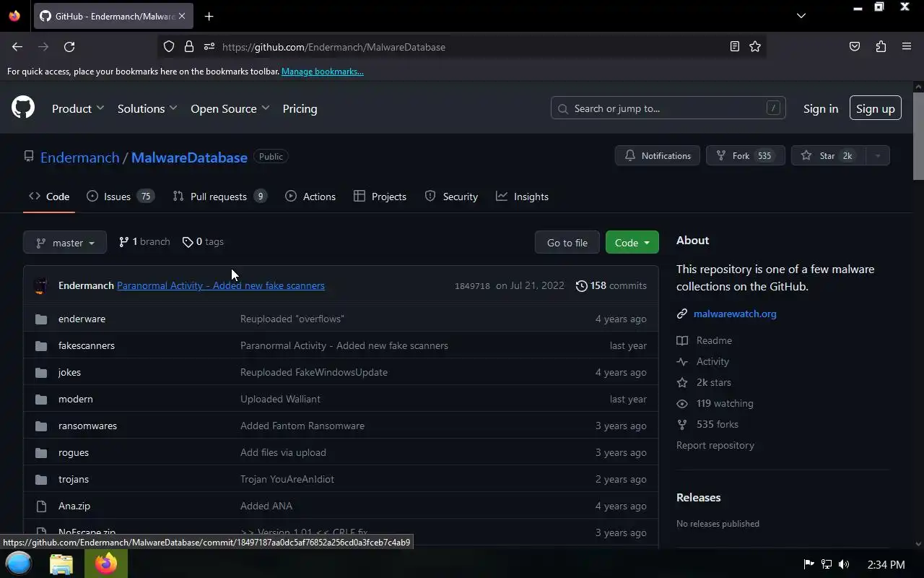Select the Code tab
Screen dimensions: 924x578
(x=49, y=197)
